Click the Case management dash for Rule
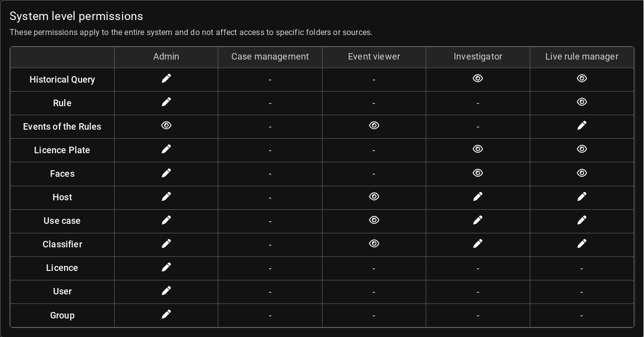 coord(270,103)
